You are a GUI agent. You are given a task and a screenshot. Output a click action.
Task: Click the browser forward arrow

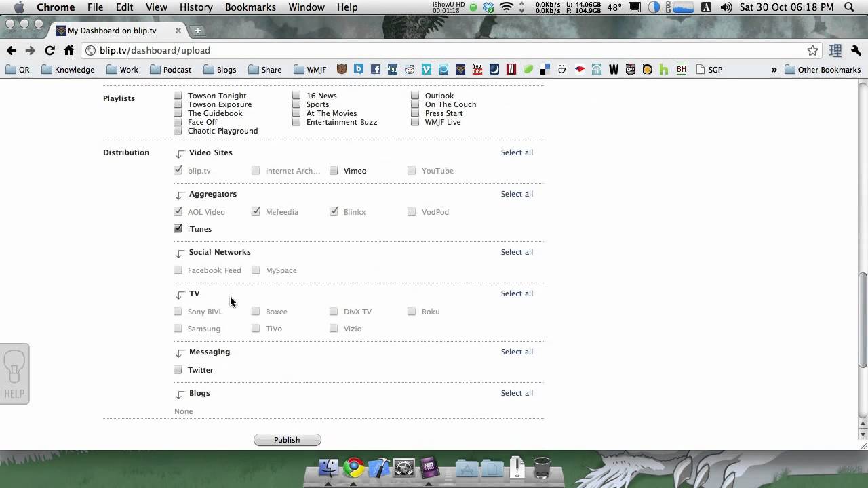30,50
